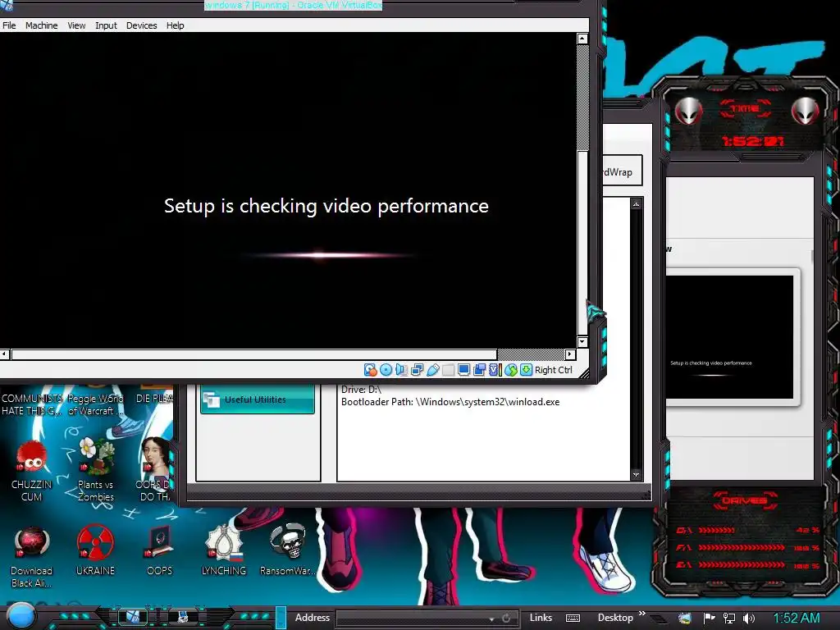Open the Help menu in VirtualBox

pyautogui.click(x=175, y=25)
